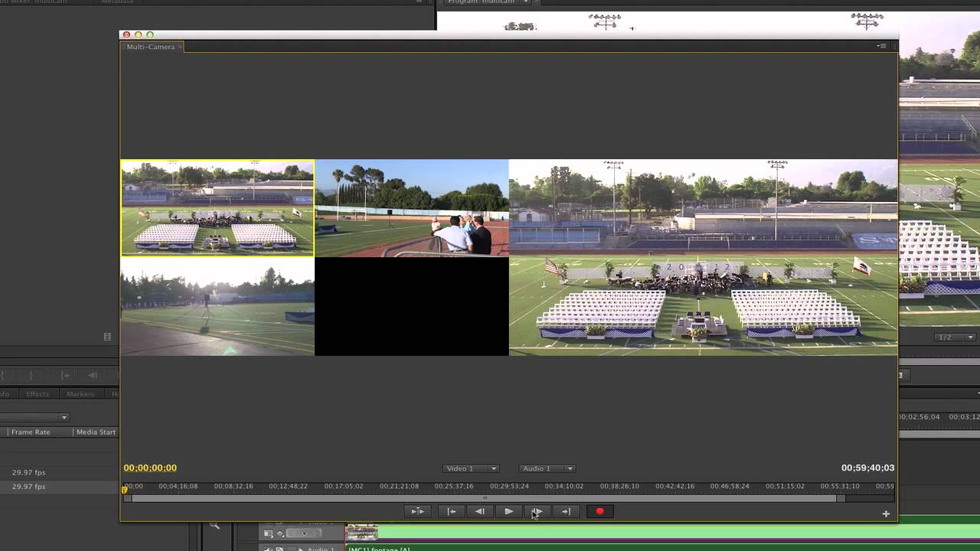
Task: Click the playhead marker on Multi-Camera time ruler
Action: tap(124, 489)
